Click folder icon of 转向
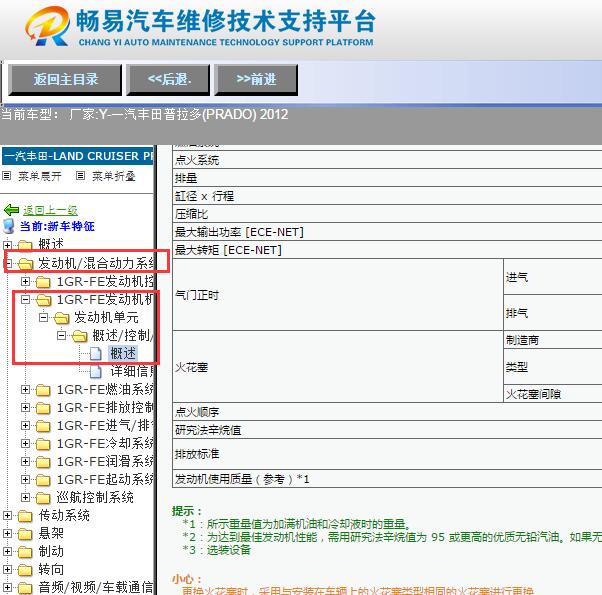 coord(25,570)
